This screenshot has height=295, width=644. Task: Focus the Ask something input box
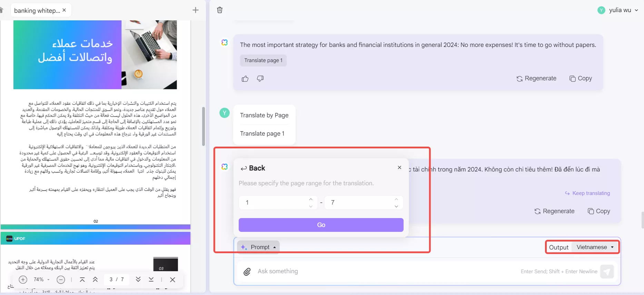coord(386,272)
